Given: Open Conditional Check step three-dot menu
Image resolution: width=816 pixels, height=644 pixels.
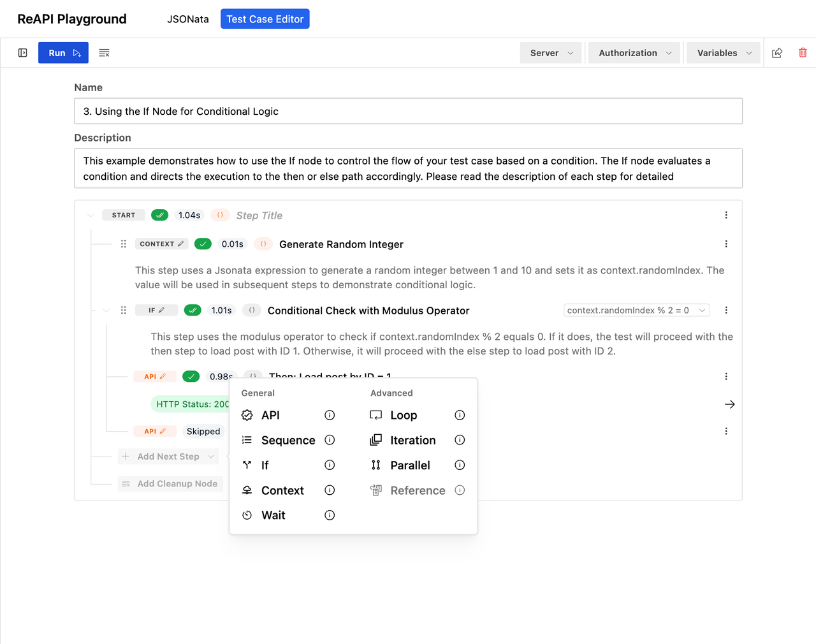Looking at the screenshot, I should 726,311.
